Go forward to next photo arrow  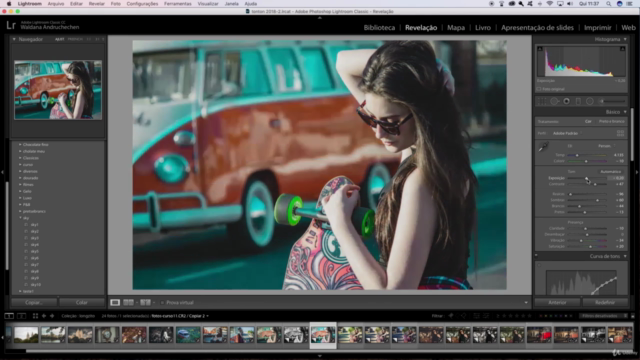click(52, 316)
